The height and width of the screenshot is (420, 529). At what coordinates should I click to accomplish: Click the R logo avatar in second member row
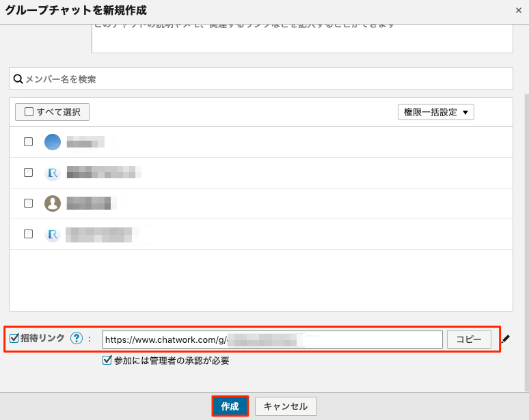(53, 173)
